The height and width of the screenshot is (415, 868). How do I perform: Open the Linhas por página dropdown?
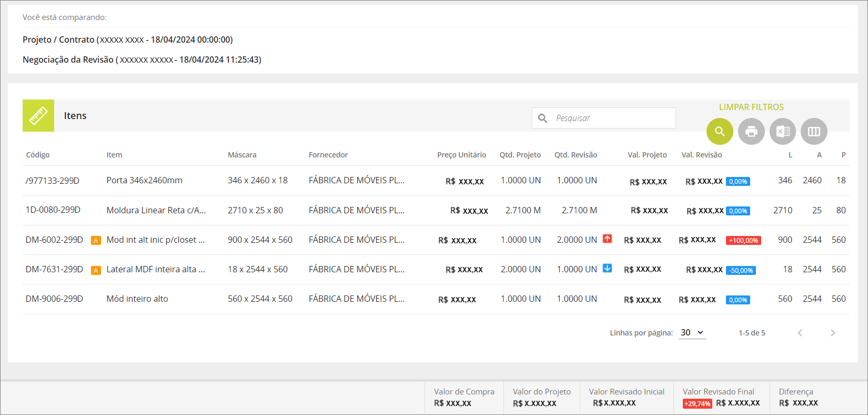click(692, 333)
